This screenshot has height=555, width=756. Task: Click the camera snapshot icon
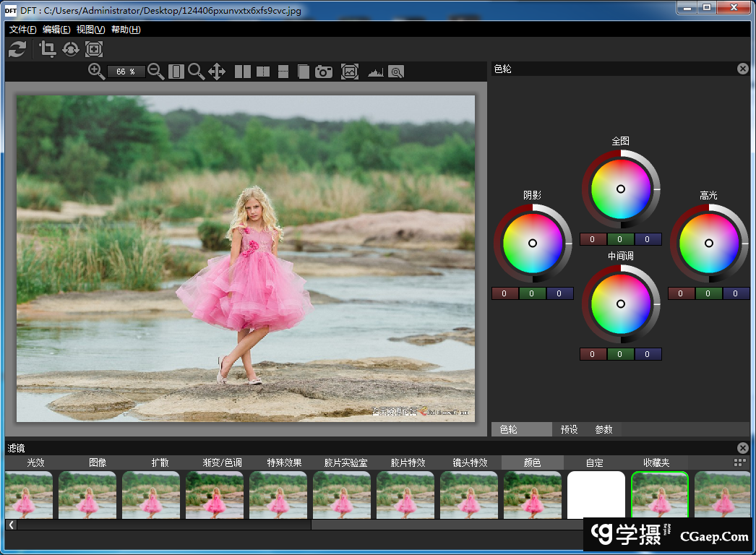click(x=324, y=72)
